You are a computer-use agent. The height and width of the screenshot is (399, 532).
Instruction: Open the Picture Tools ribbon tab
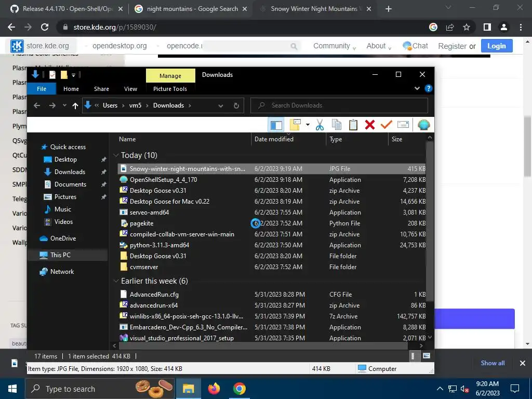(x=170, y=89)
